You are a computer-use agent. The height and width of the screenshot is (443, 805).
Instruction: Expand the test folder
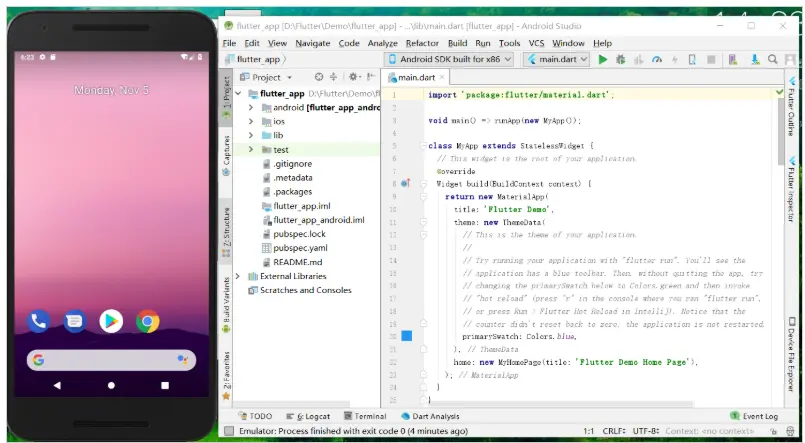251,149
